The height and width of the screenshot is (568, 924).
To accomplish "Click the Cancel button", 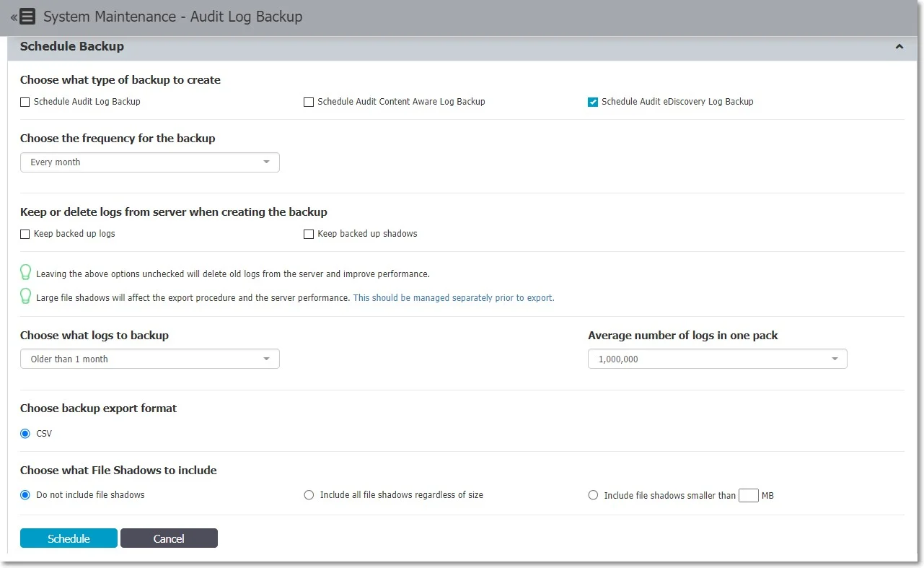I will pos(169,538).
